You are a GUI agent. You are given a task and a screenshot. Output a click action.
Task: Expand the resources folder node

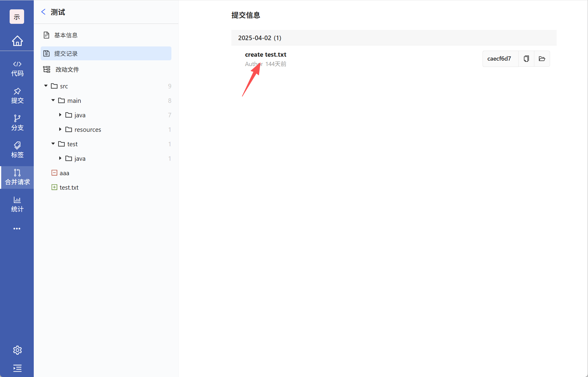60,129
